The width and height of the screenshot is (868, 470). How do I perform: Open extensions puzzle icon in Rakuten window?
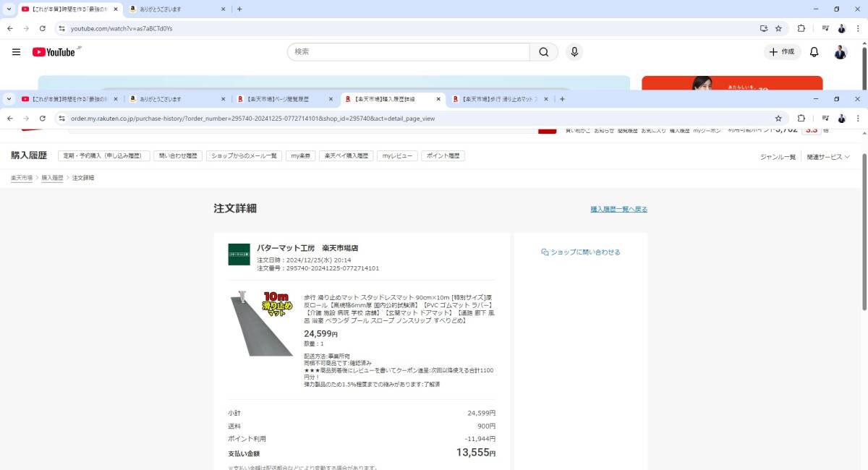[801, 118]
